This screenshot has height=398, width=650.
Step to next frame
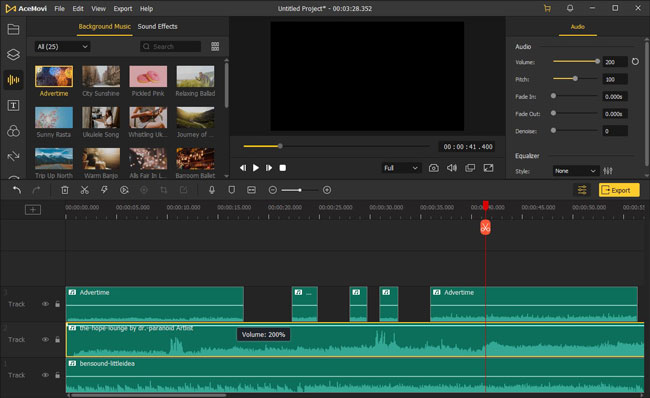point(269,168)
